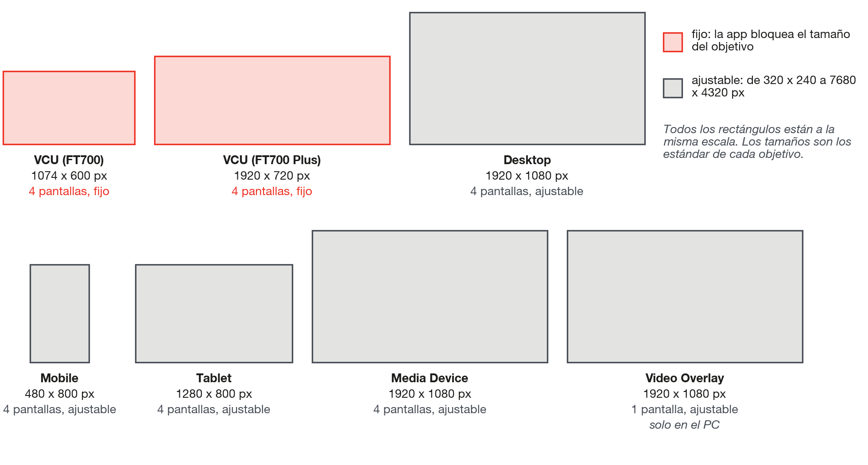Click the Tablet gray rectangle
Viewport: 868px width, 465px height.
coord(214,314)
